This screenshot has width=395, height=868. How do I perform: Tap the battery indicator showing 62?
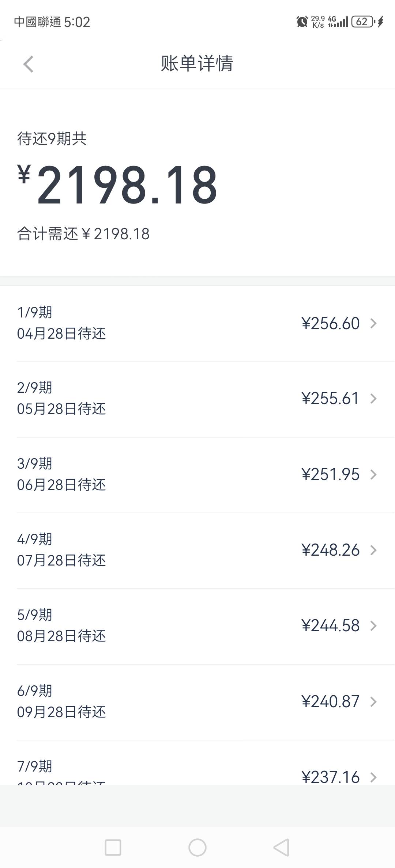click(362, 22)
